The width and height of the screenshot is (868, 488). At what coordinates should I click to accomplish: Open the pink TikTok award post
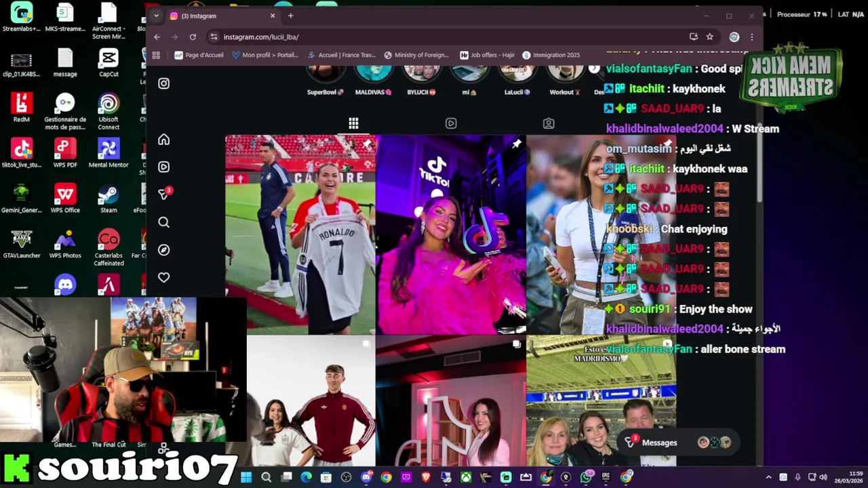point(451,235)
